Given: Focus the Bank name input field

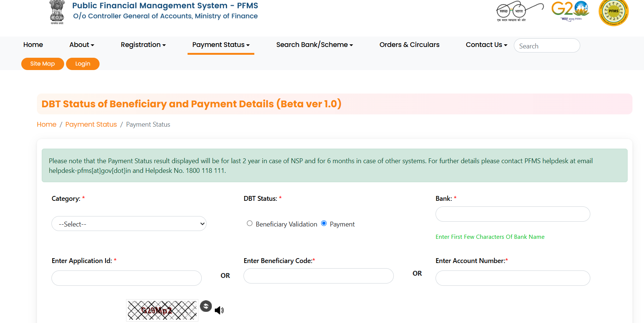Looking at the screenshot, I should pos(513,214).
